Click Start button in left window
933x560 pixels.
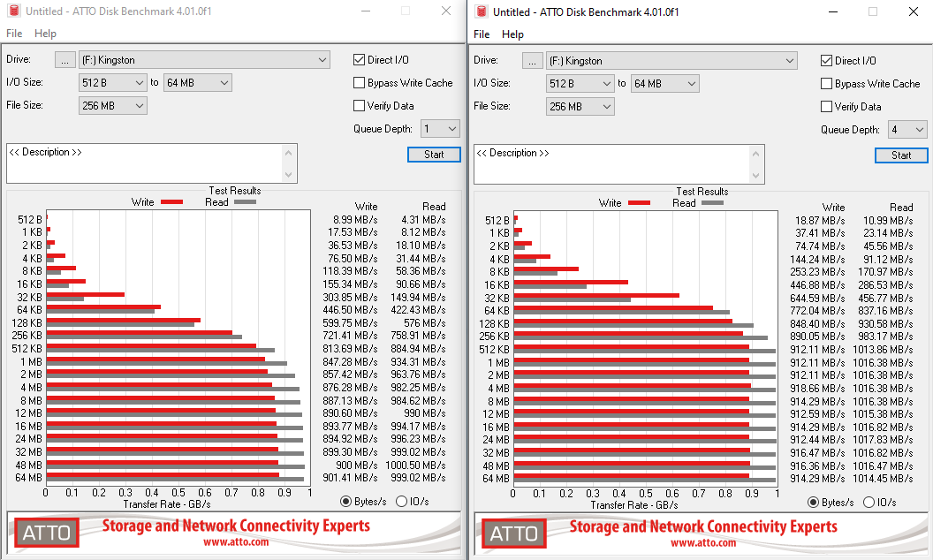[434, 155]
